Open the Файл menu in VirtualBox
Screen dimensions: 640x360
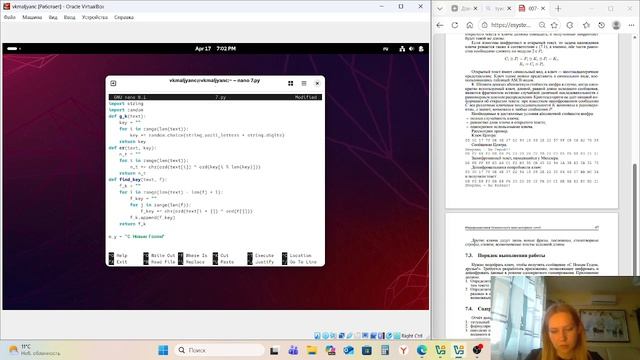tap(9, 17)
